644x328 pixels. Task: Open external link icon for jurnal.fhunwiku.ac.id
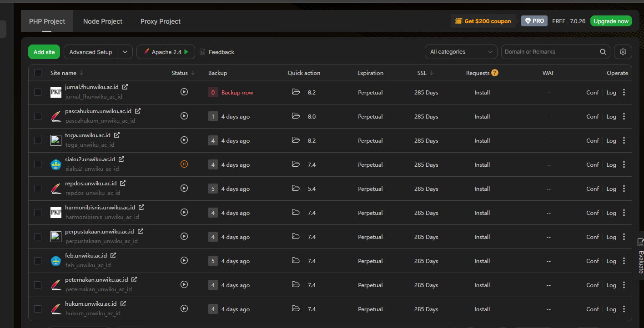pos(125,87)
